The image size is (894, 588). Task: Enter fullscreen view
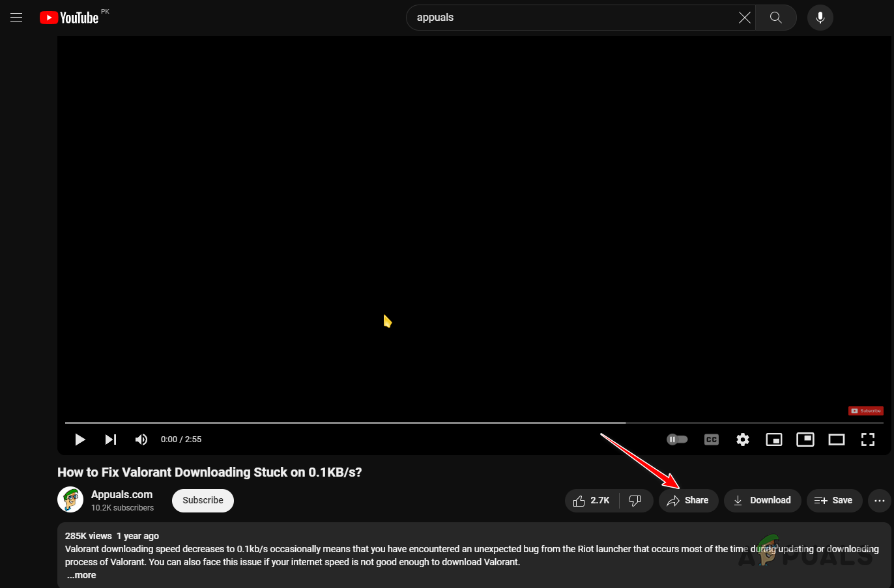point(867,439)
